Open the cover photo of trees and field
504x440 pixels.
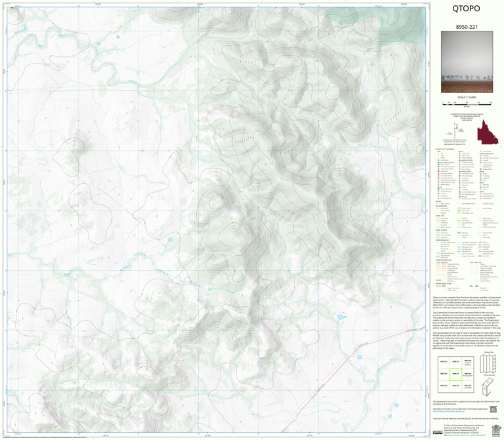tap(467, 62)
